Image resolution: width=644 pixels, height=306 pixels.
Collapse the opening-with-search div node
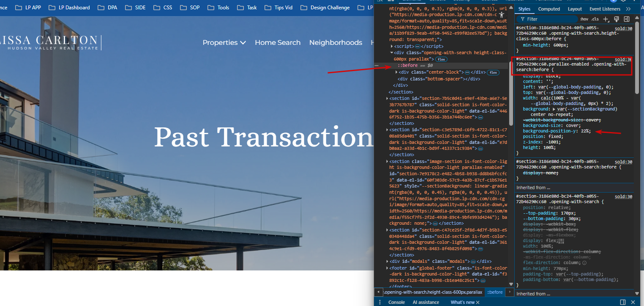pos(392,53)
